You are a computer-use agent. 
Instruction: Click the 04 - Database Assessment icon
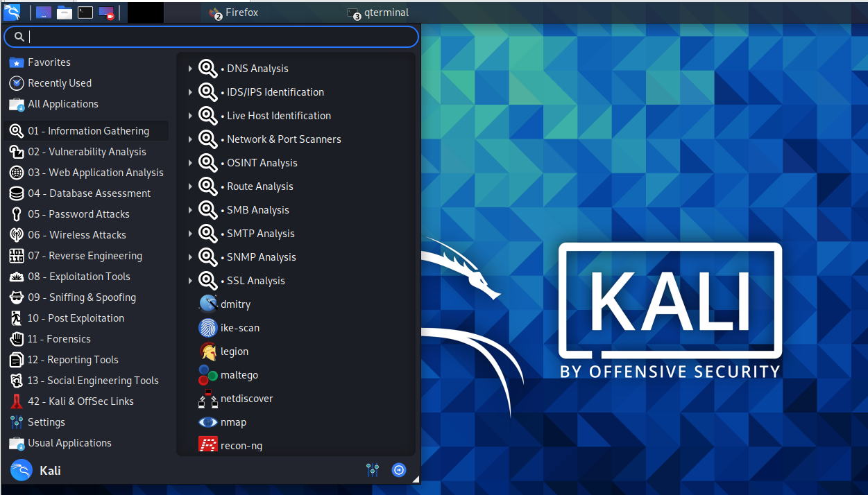[17, 193]
